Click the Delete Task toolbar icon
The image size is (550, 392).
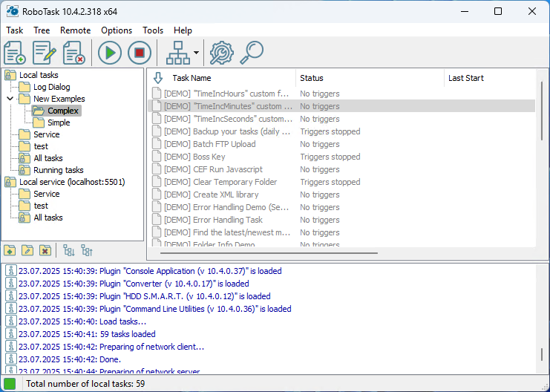pyautogui.click(x=73, y=53)
